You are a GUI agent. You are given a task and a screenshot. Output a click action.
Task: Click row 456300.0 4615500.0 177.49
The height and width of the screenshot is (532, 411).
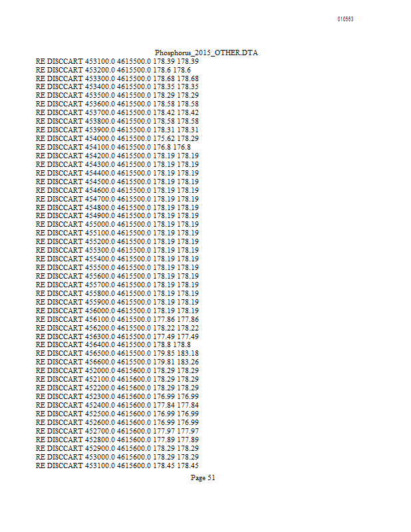[117, 336]
